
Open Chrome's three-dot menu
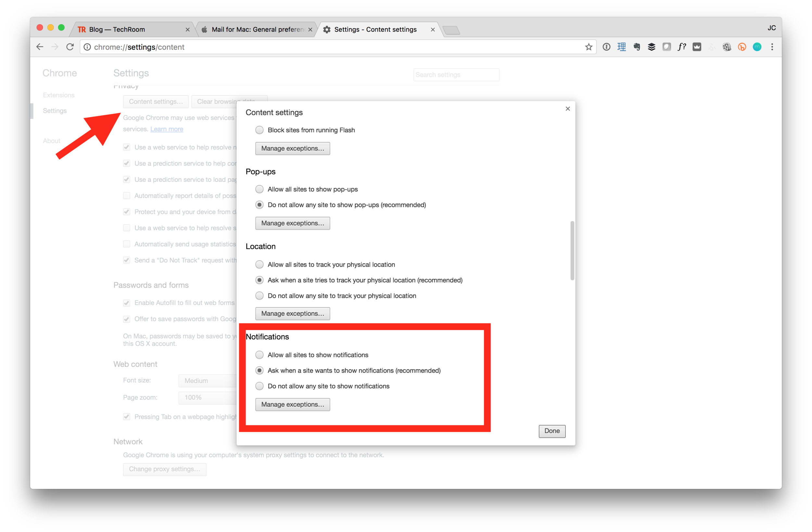[772, 47]
